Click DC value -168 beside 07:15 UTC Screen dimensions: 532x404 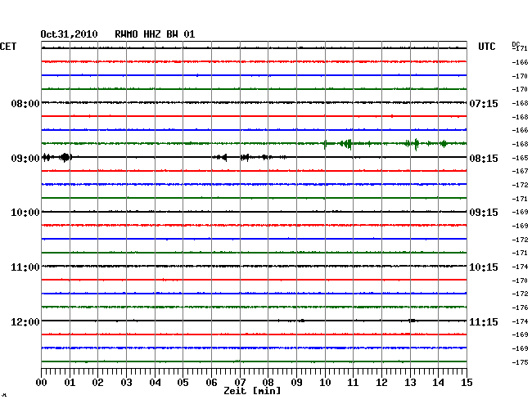point(520,103)
